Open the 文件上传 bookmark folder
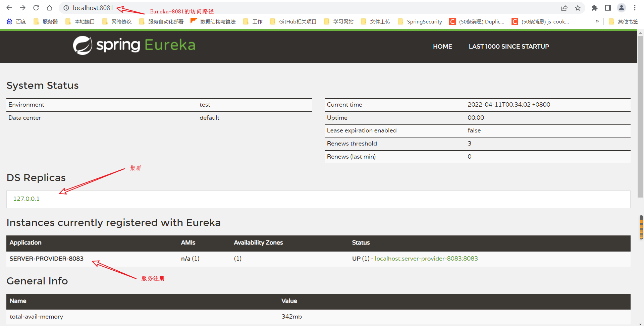 [x=376, y=21]
